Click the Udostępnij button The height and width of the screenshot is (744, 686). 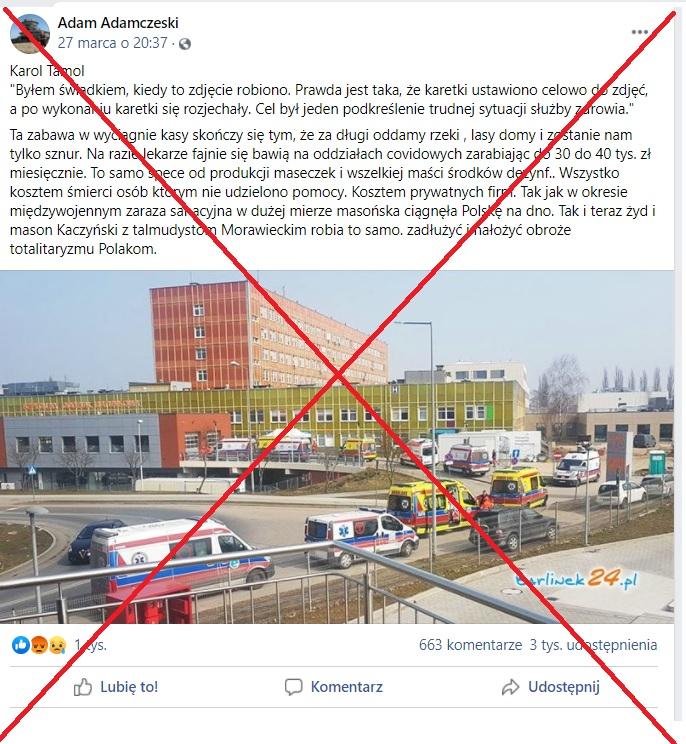(551, 687)
